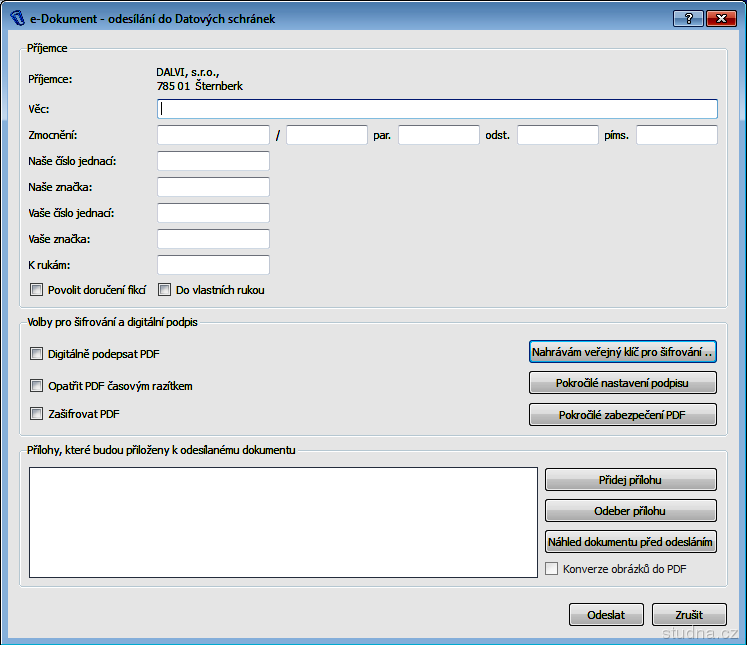Viewport: 747px width, 645px height.
Task: Click the e-Dokument app icon in title bar
Action: click(16, 18)
